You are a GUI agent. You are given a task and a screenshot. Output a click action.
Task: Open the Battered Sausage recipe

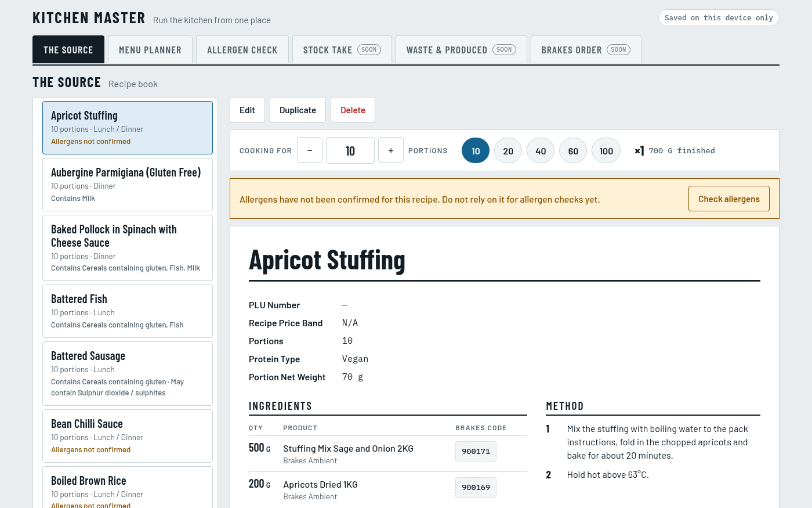tap(128, 373)
